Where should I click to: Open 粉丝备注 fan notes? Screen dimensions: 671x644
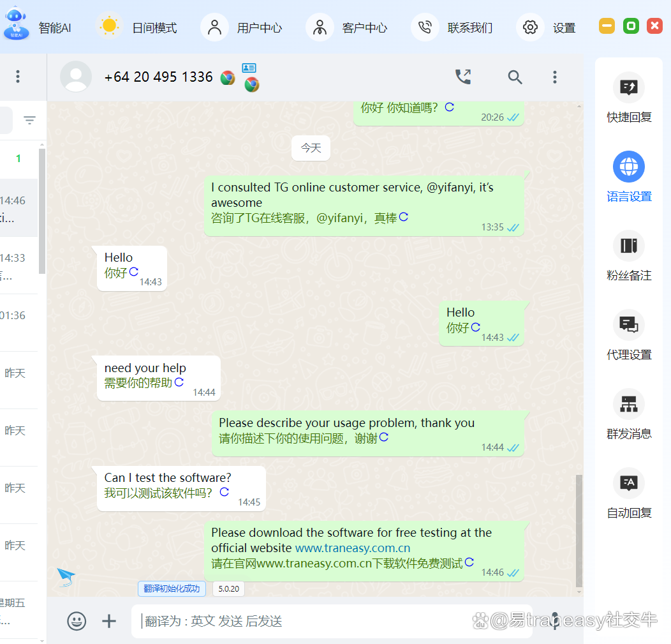point(629,257)
